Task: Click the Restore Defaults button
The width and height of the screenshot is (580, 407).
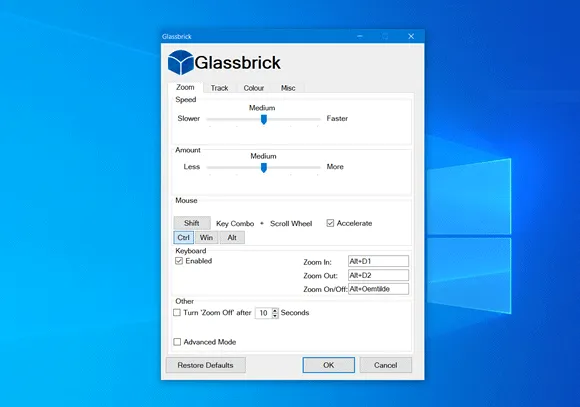Action: pos(206,365)
